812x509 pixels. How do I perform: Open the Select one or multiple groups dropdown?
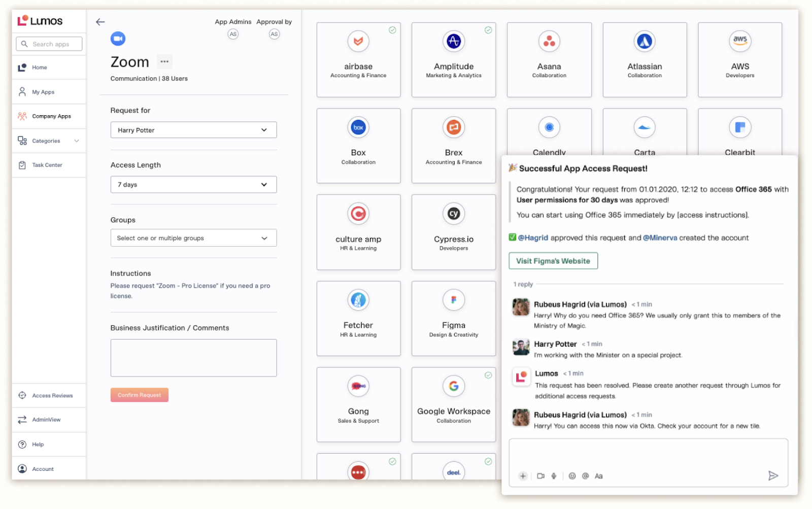(193, 238)
